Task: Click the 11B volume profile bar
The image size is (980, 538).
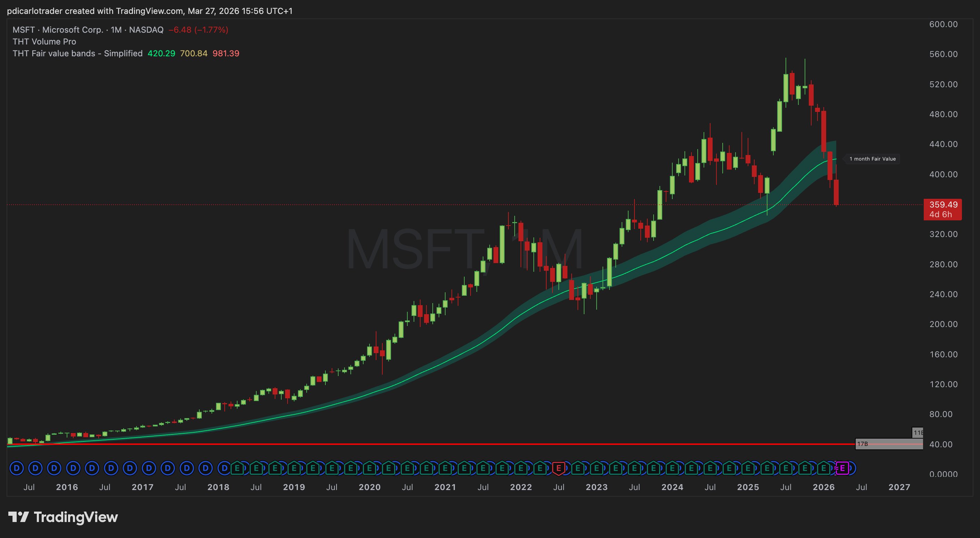Action: [x=917, y=433]
